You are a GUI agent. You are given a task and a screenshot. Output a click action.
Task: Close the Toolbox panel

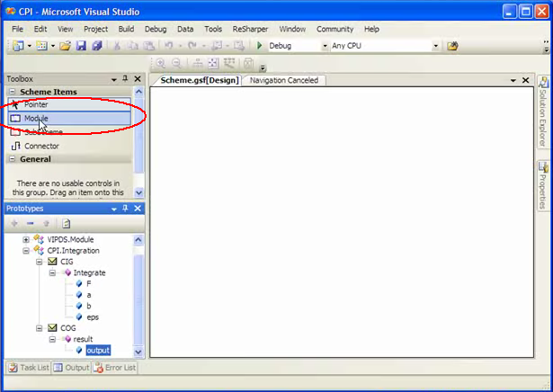tap(138, 79)
